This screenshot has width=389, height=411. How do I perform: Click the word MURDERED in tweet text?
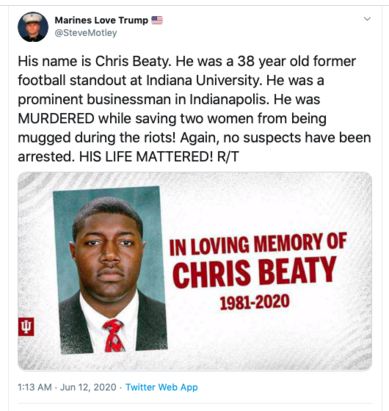coord(56,118)
